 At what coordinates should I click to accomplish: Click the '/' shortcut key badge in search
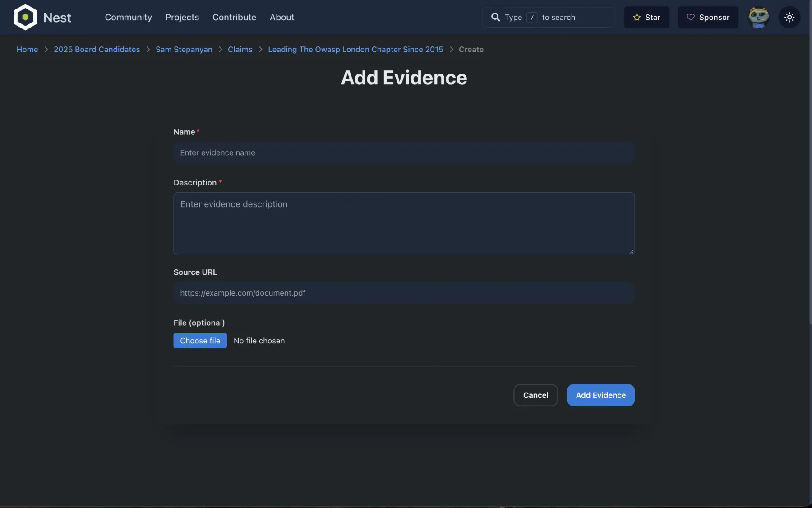[532, 18]
